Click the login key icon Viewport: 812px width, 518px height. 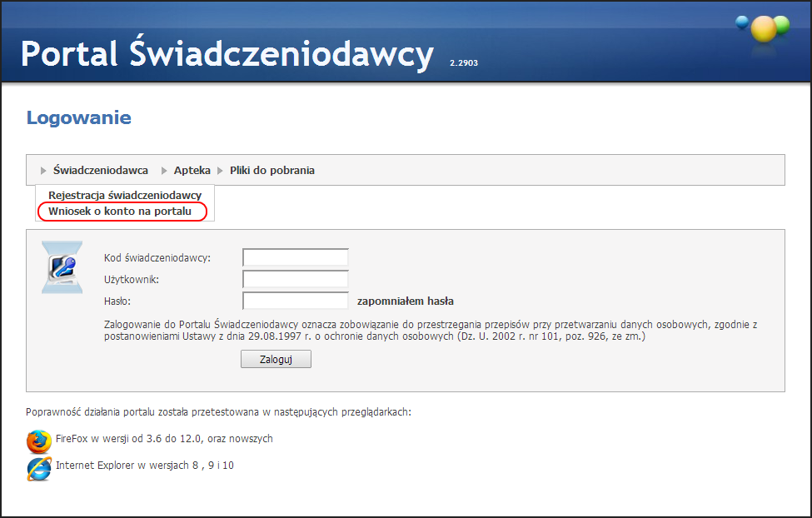pyautogui.click(x=62, y=267)
